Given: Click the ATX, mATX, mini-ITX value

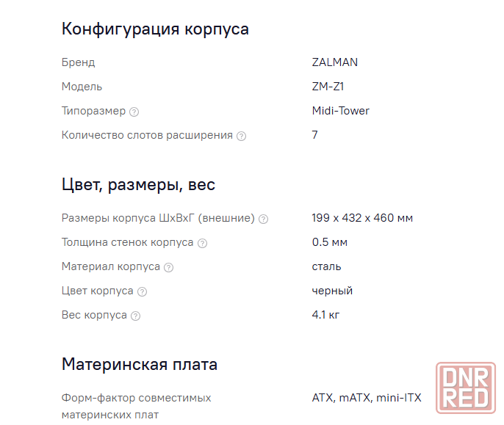Looking at the screenshot, I should pos(367,398).
